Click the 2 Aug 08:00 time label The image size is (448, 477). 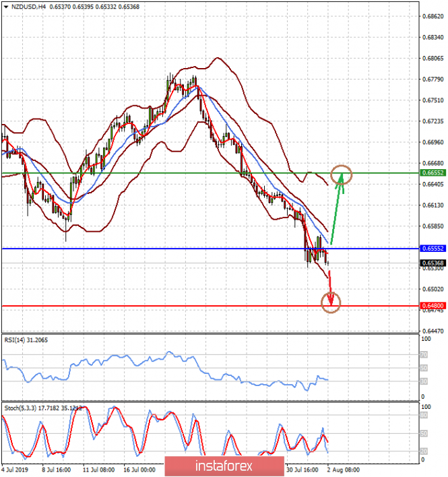[344, 470]
